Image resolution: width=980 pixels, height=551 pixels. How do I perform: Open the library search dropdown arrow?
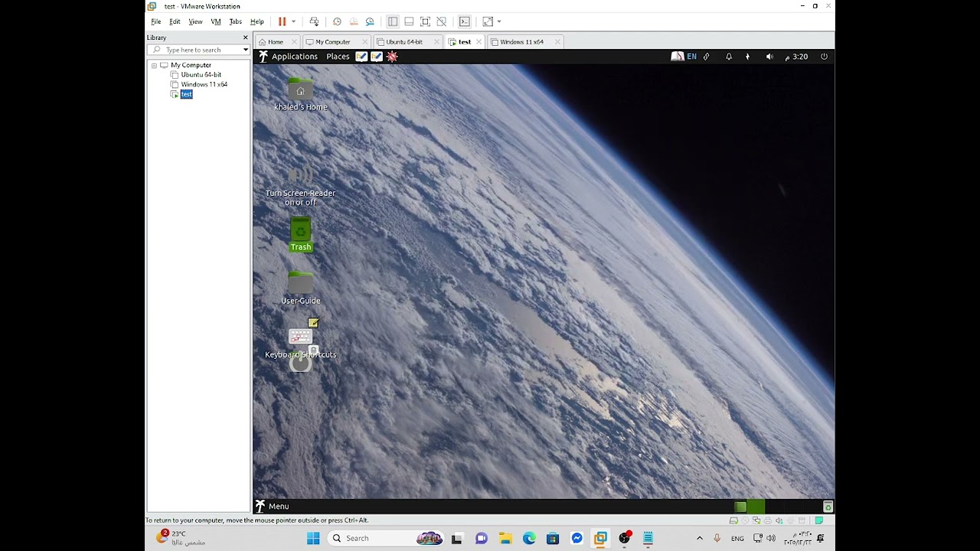click(x=245, y=50)
